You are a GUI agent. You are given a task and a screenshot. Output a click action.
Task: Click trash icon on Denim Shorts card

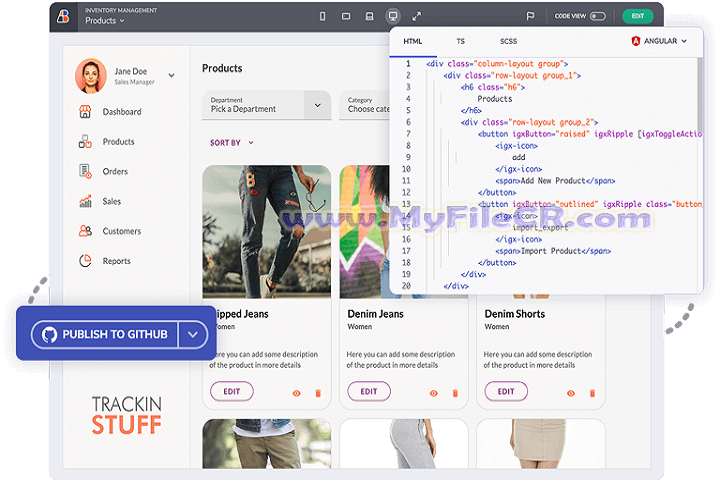(x=592, y=393)
